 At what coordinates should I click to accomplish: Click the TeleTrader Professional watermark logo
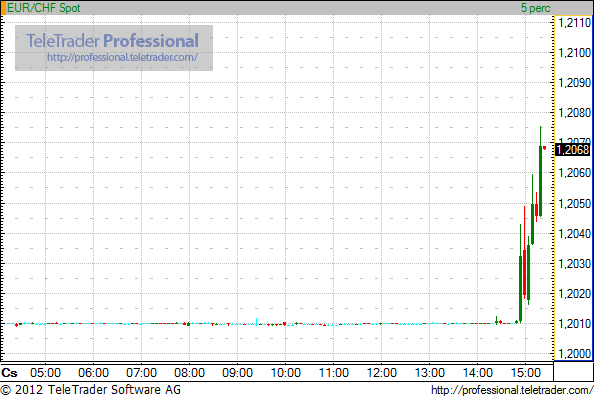(112, 41)
